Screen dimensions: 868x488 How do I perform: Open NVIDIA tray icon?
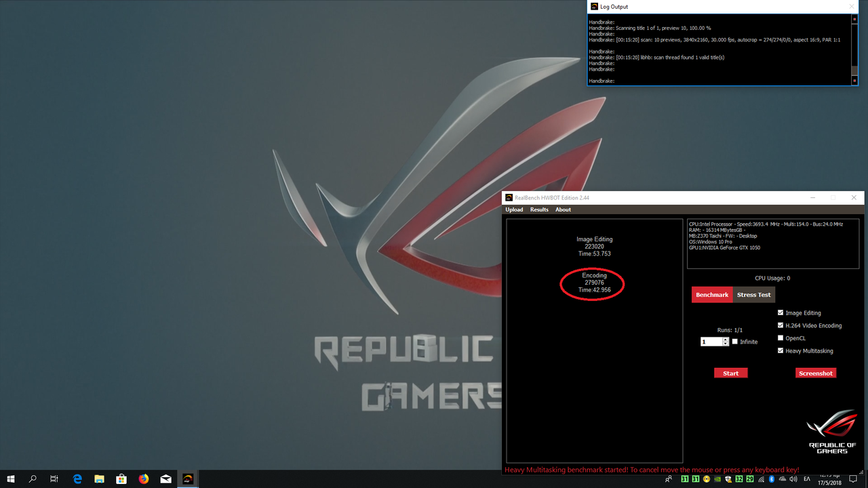tap(717, 479)
